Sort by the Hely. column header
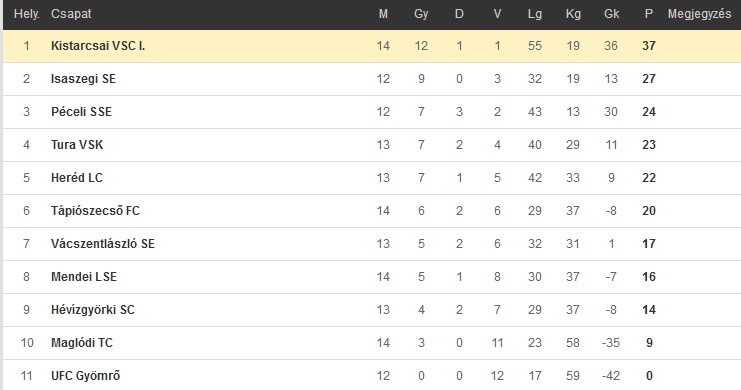Viewport: 741px width, 390px height. coord(26,14)
